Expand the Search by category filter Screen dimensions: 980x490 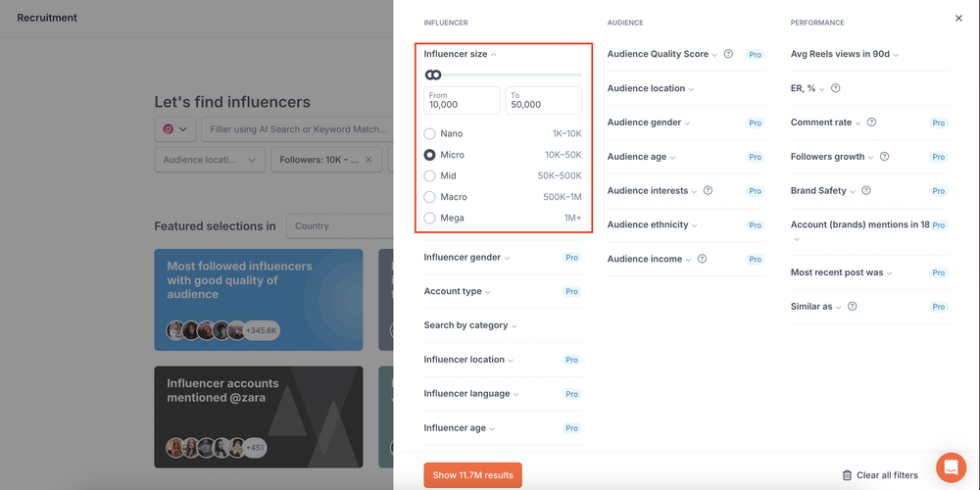point(470,325)
